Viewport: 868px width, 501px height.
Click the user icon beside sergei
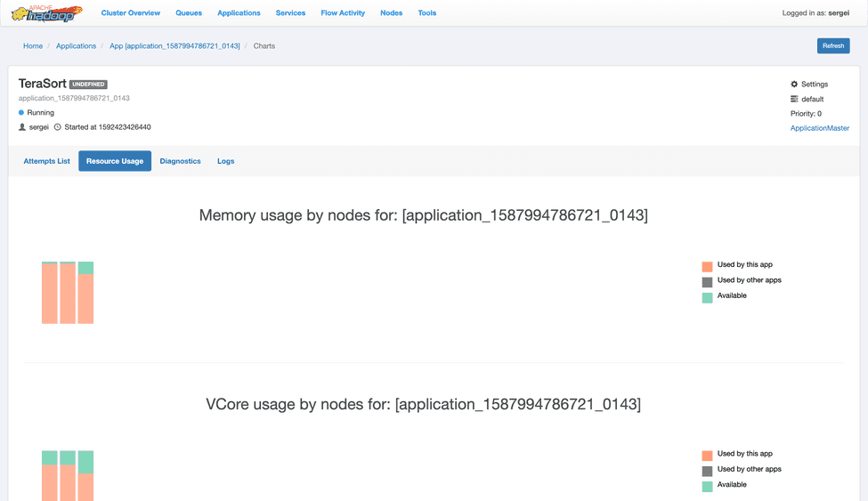pos(22,127)
